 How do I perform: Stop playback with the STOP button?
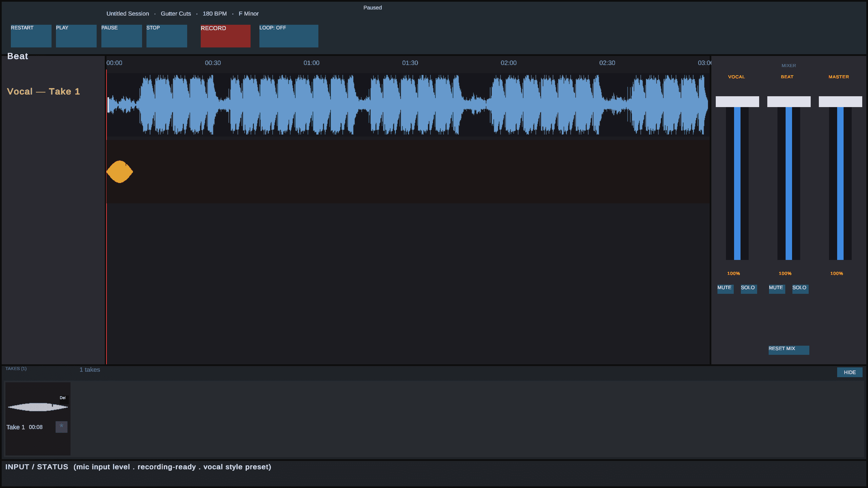tap(166, 36)
